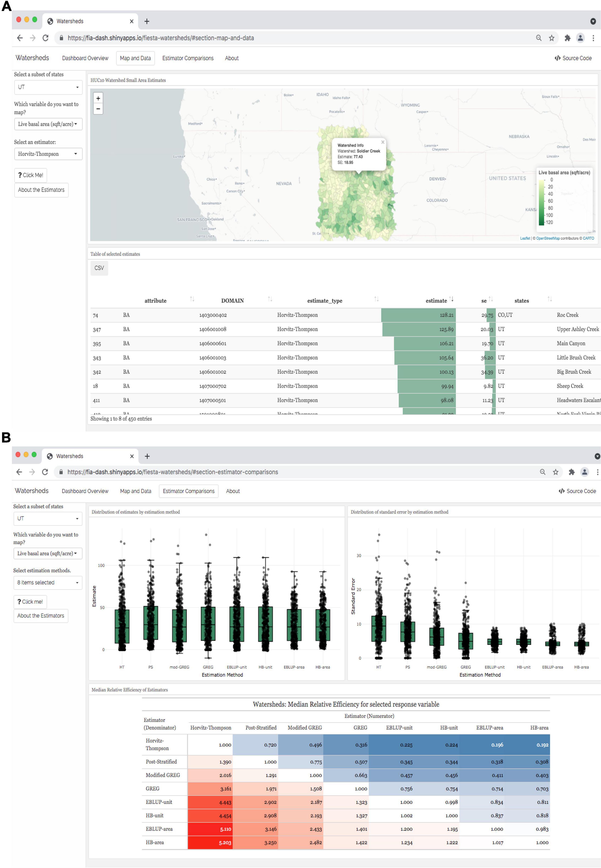Screen dimensions: 601x868
Task: Reload the page in panel A browser
Action: click(x=45, y=38)
